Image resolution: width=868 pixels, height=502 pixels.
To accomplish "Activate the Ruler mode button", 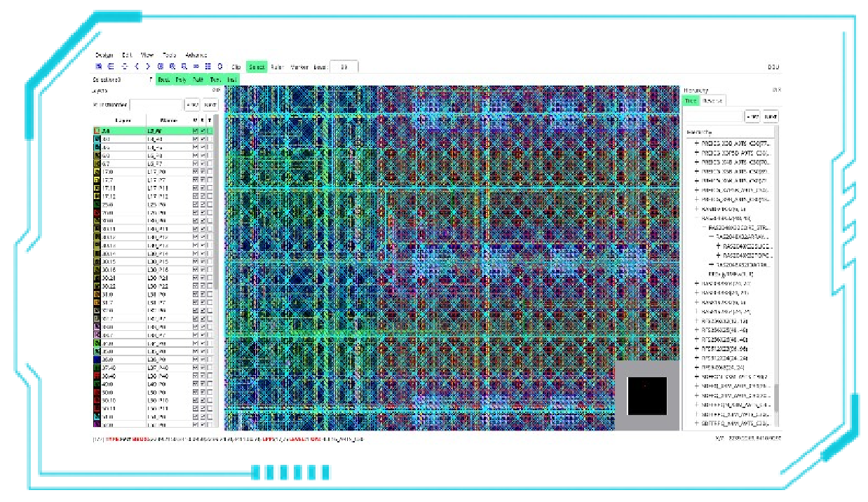I will (277, 67).
